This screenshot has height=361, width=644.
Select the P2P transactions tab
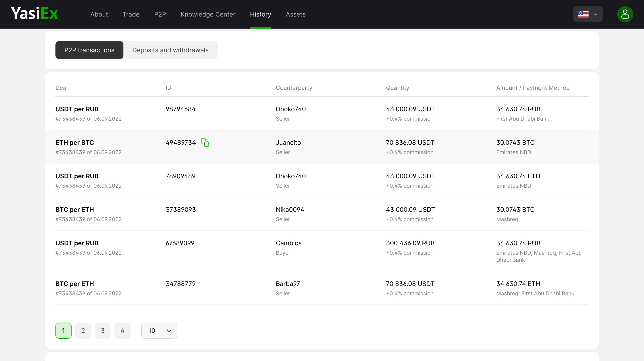point(89,50)
